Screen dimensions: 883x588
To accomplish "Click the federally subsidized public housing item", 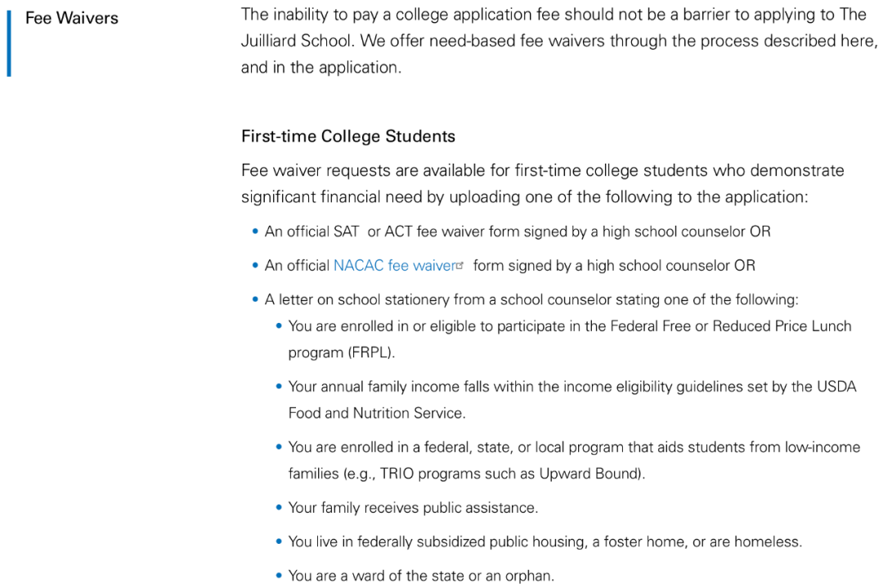I will pos(545,541).
